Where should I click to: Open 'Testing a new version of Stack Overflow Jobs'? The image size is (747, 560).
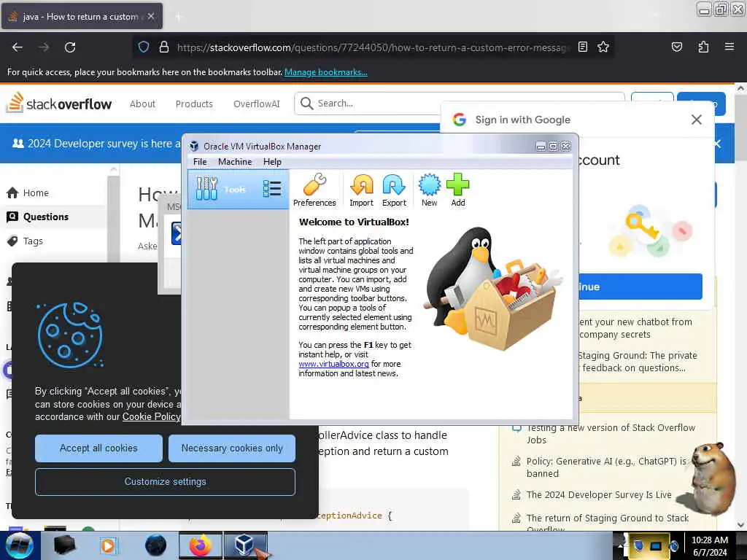point(611,434)
